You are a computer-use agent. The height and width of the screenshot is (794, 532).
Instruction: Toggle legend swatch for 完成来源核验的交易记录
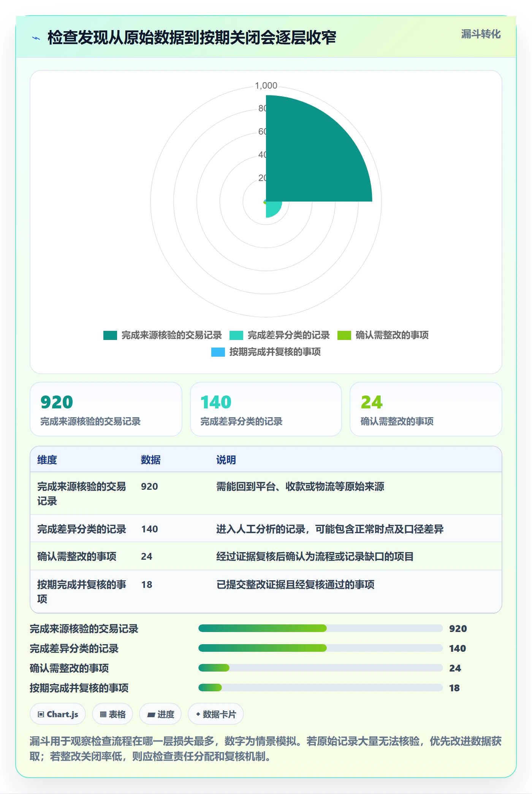[x=110, y=335]
